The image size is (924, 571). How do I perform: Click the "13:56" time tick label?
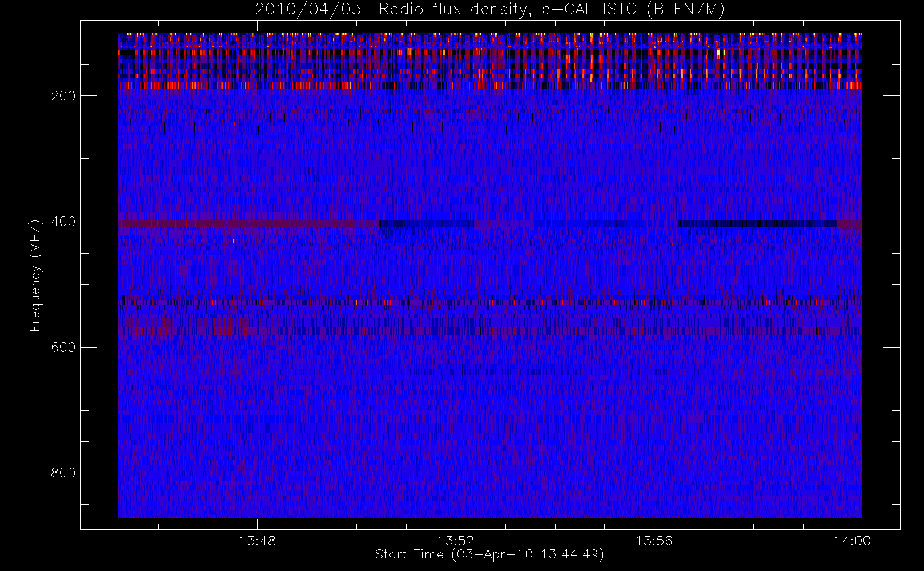[654, 540]
